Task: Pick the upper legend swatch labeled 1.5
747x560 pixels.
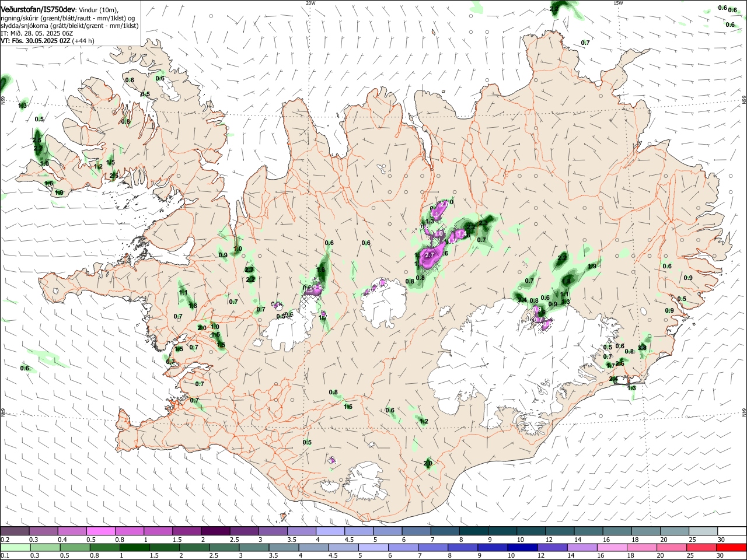Action: click(187, 531)
